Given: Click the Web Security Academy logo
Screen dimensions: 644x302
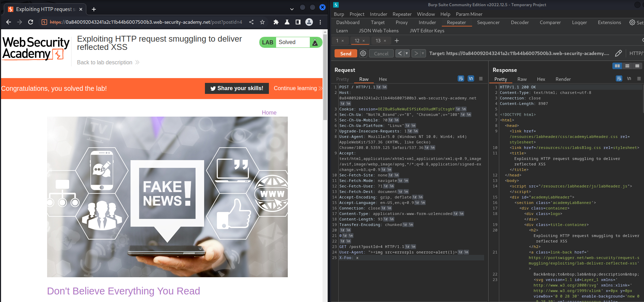Looking at the screenshot, I should (x=36, y=48).
